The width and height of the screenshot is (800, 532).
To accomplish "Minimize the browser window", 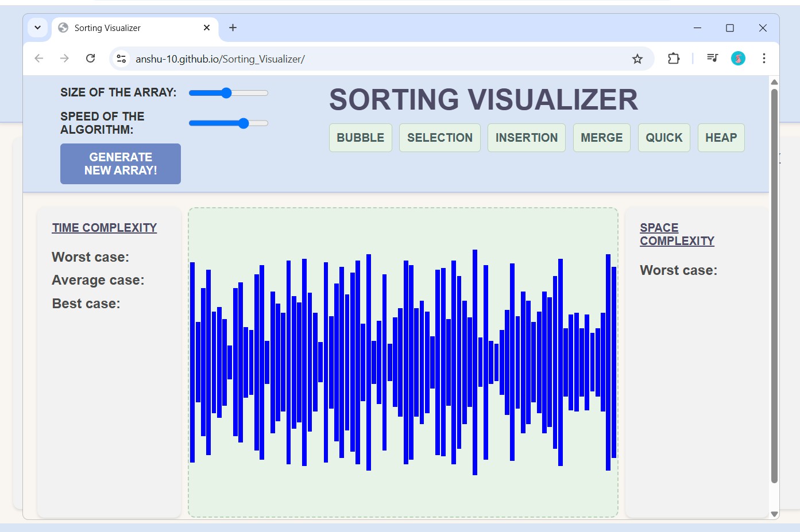I will click(697, 28).
